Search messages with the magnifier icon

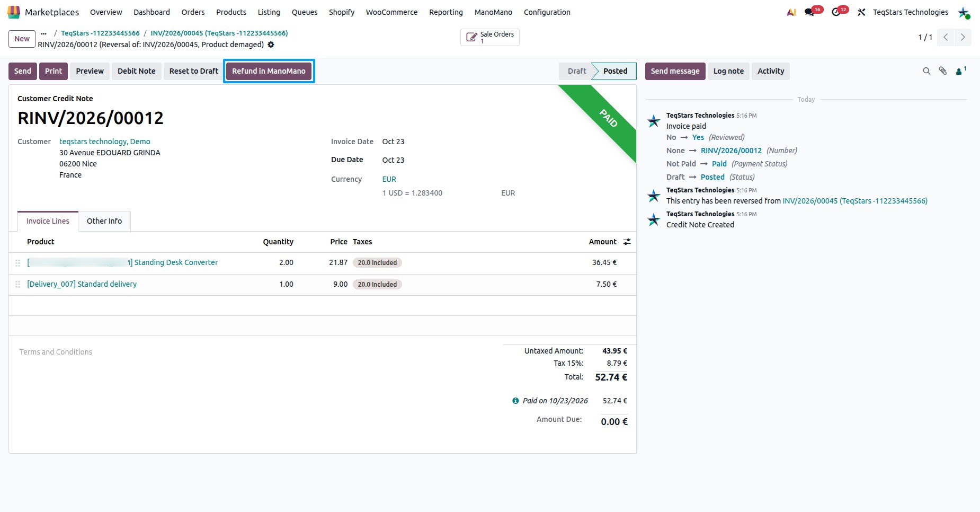pyautogui.click(x=926, y=71)
